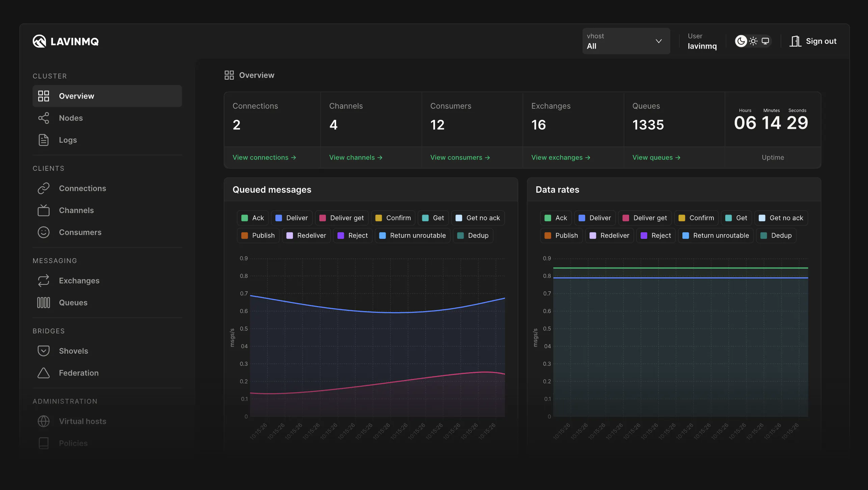This screenshot has height=490, width=868.
Task: Toggle Publish series in Data rates chart
Action: (x=561, y=235)
